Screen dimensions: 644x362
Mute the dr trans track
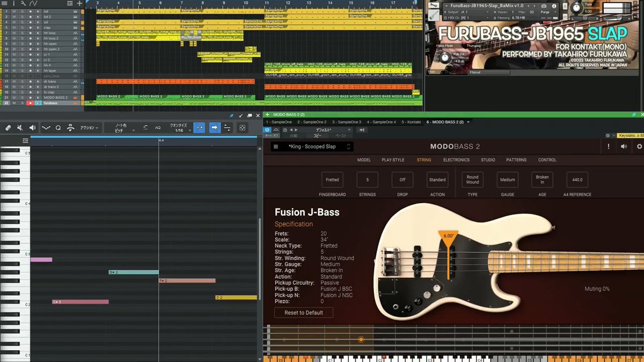click(x=14, y=82)
